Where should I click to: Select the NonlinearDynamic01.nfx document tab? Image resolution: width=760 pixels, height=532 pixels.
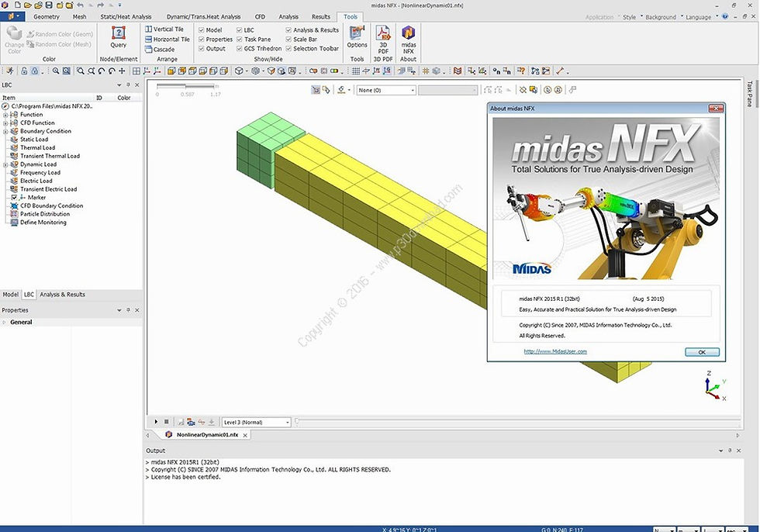pos(206,435)
